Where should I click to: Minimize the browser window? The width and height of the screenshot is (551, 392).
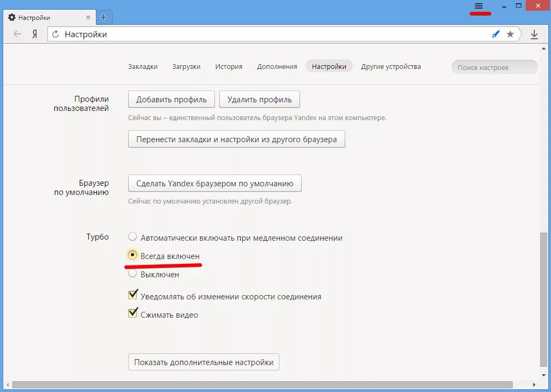tap(504, 6)
